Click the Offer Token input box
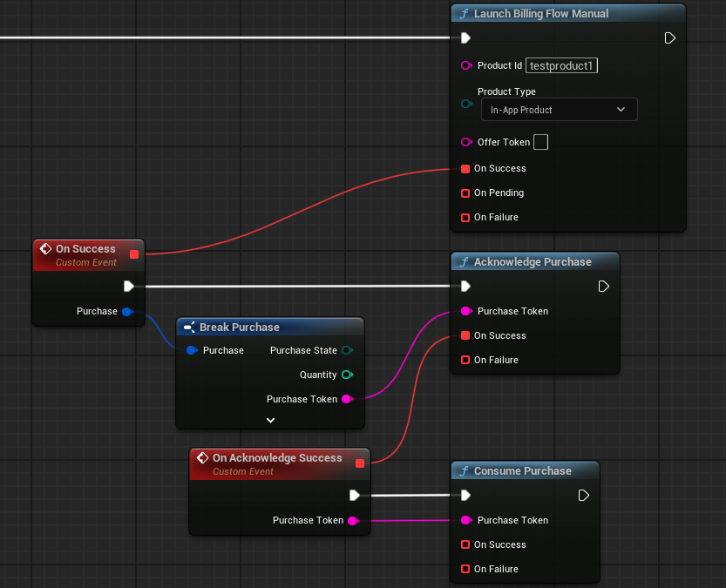726x588 pixels. click(x=540, y=142)
